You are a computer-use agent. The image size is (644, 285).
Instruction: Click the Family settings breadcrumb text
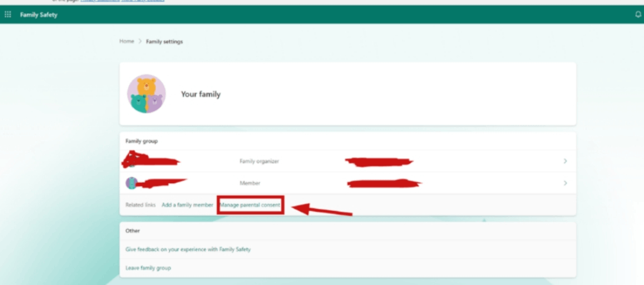[164, 41]
